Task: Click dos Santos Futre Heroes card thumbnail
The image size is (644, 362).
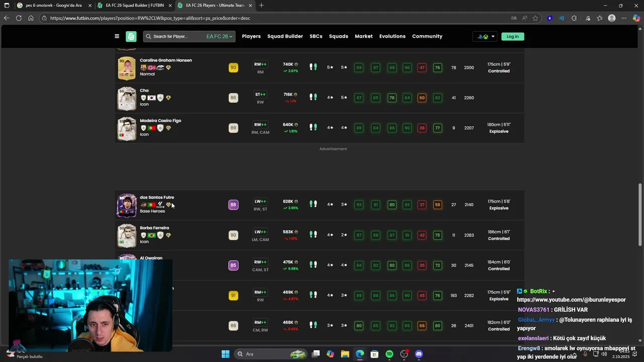Action: [x=127, y=205]
